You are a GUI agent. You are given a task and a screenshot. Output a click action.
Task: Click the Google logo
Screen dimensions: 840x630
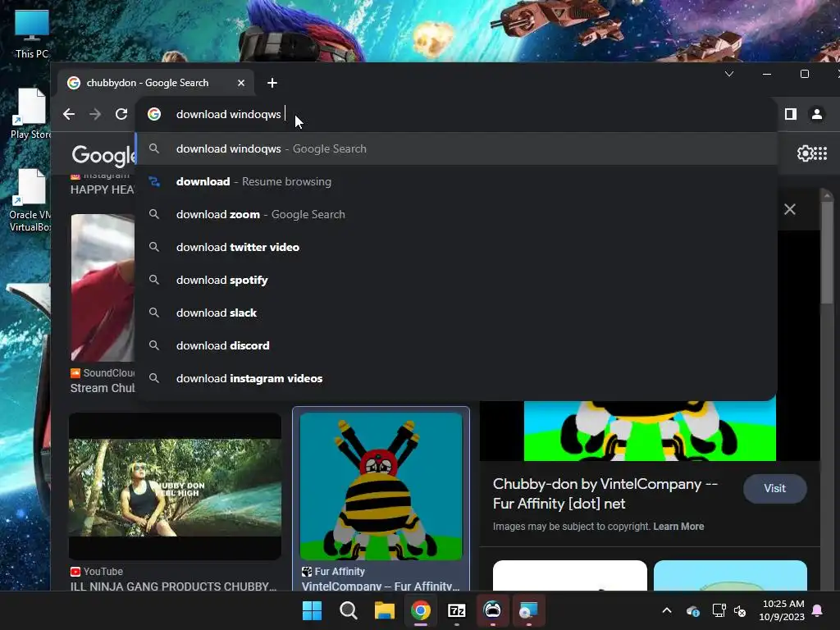[103, 155]
